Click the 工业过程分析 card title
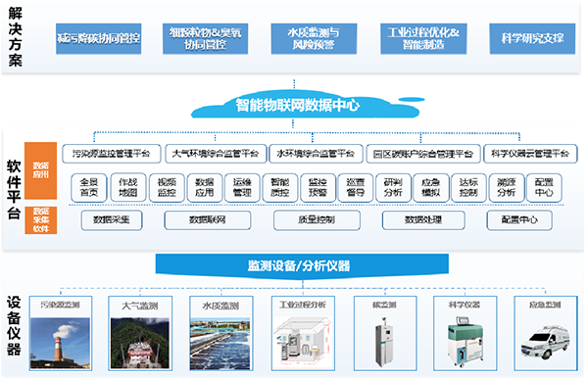This screenshot has width=588, height=380. [x=303, y=305]
